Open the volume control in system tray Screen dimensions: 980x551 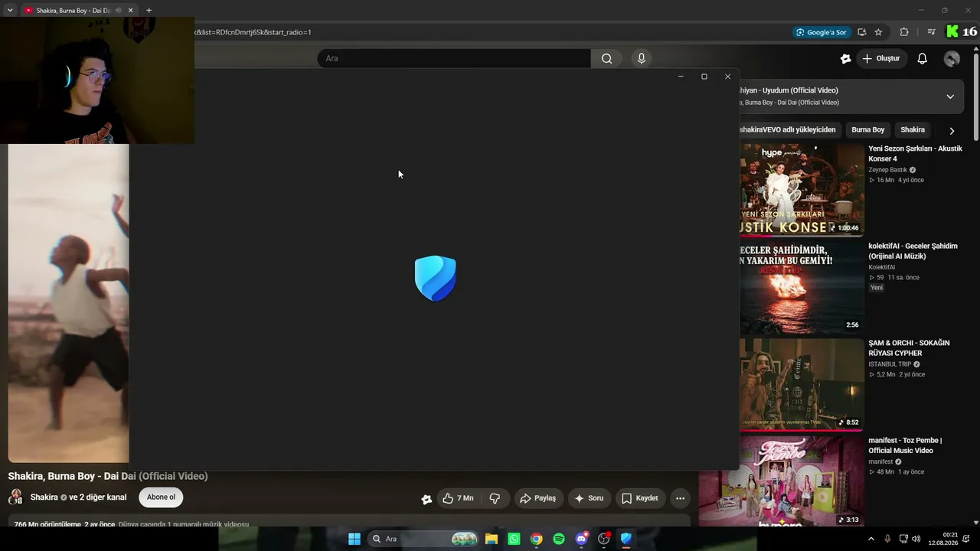916,539
